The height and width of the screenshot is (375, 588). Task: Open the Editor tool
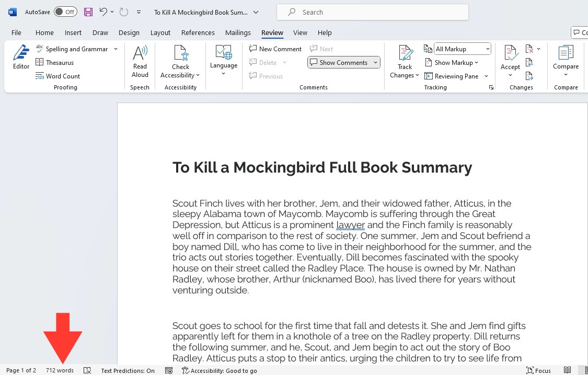pos(21,57)
